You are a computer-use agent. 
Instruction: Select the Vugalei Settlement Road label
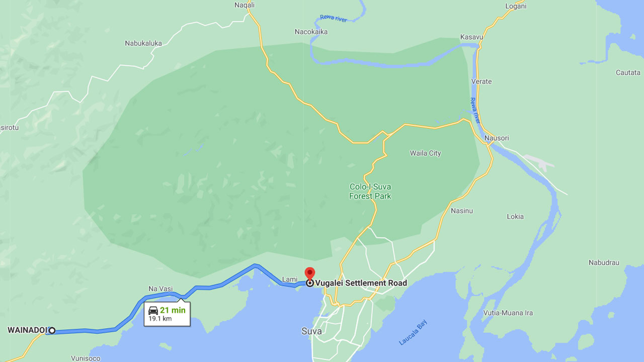tap(361, 283)
